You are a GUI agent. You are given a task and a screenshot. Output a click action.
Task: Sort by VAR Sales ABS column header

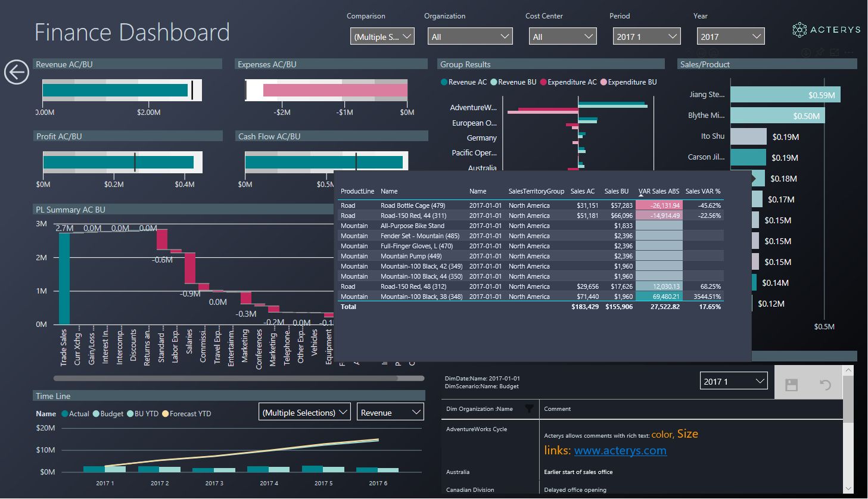click(658, 191)
